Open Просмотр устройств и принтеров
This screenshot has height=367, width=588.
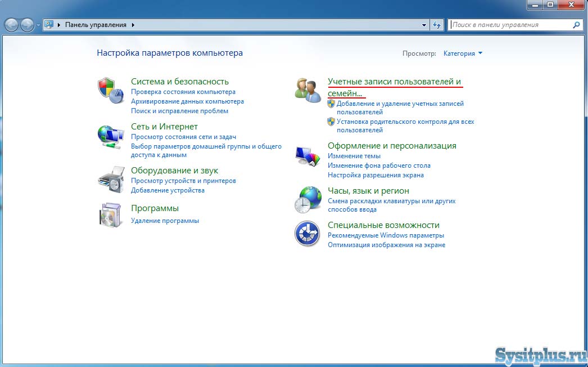pos(183,181)
